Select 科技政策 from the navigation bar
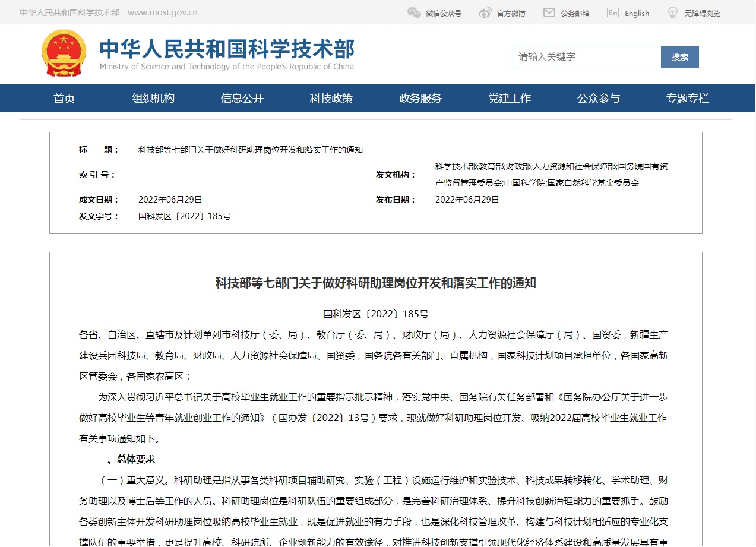The height and width of the screenshot is (547, 756). click(331, 98)
